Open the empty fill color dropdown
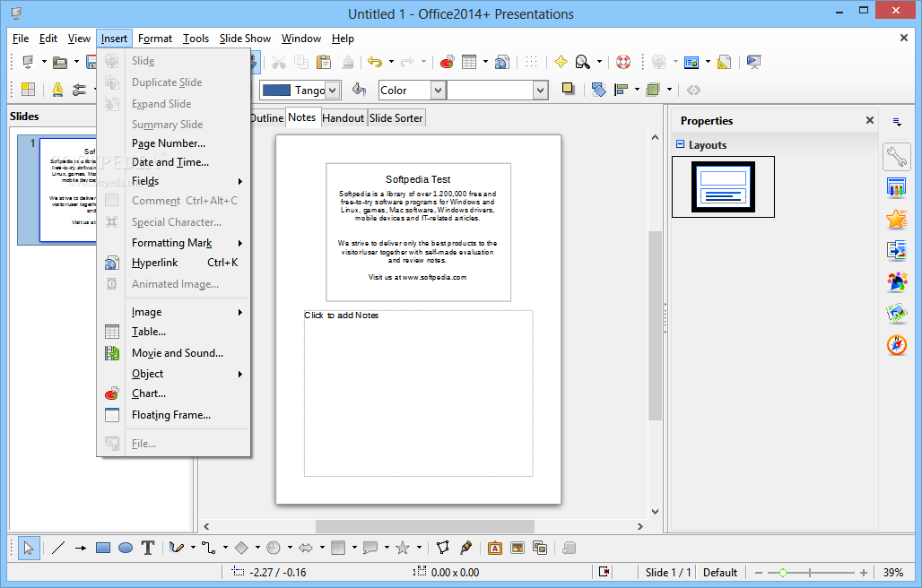The image size is (922, 588). tap(541, 90)
